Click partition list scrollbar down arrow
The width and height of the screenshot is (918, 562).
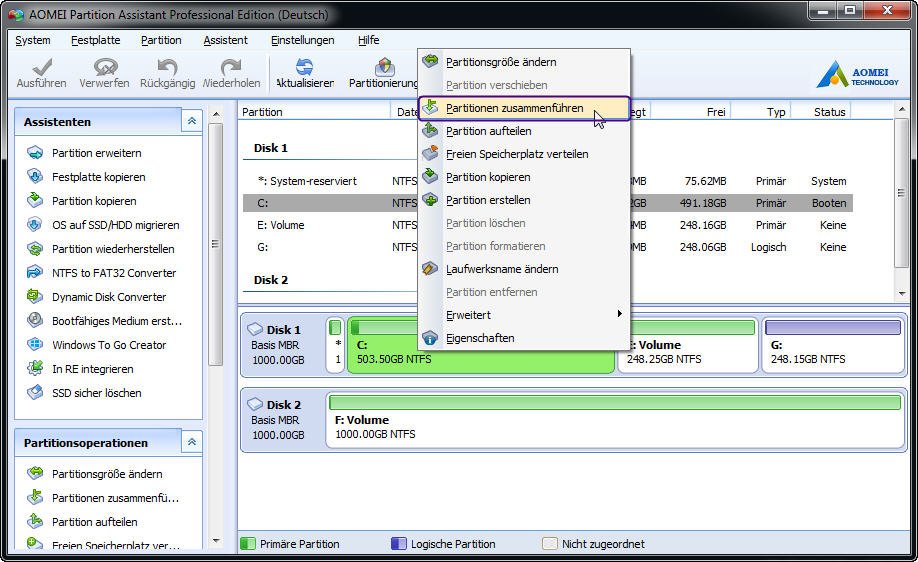[901, 293]
